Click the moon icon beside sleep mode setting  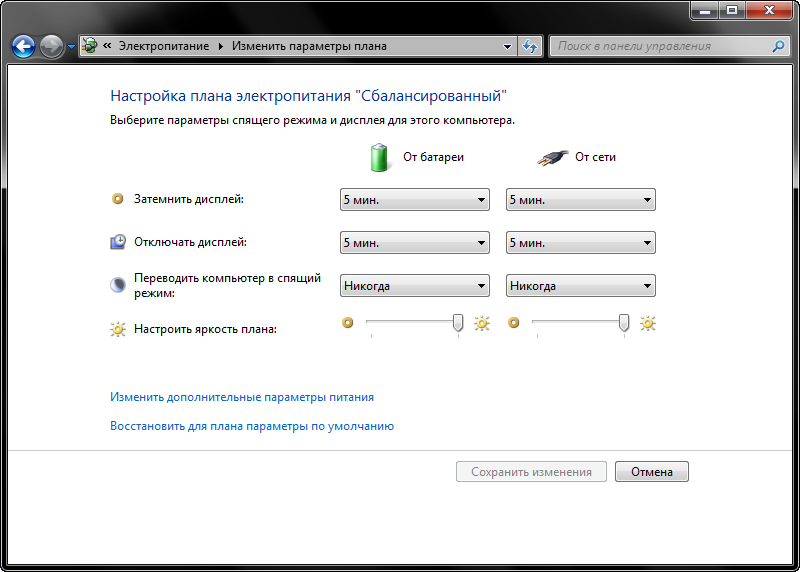point(118,285)
